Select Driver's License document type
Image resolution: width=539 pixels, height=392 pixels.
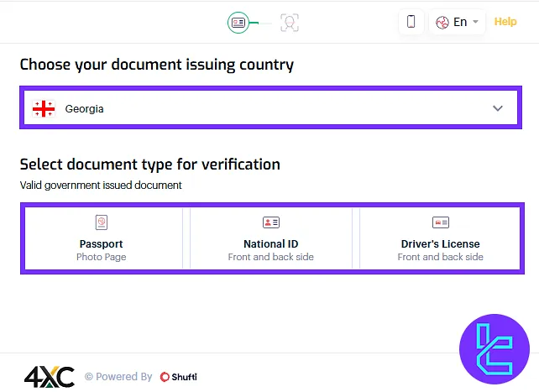(x=440, y=238)
